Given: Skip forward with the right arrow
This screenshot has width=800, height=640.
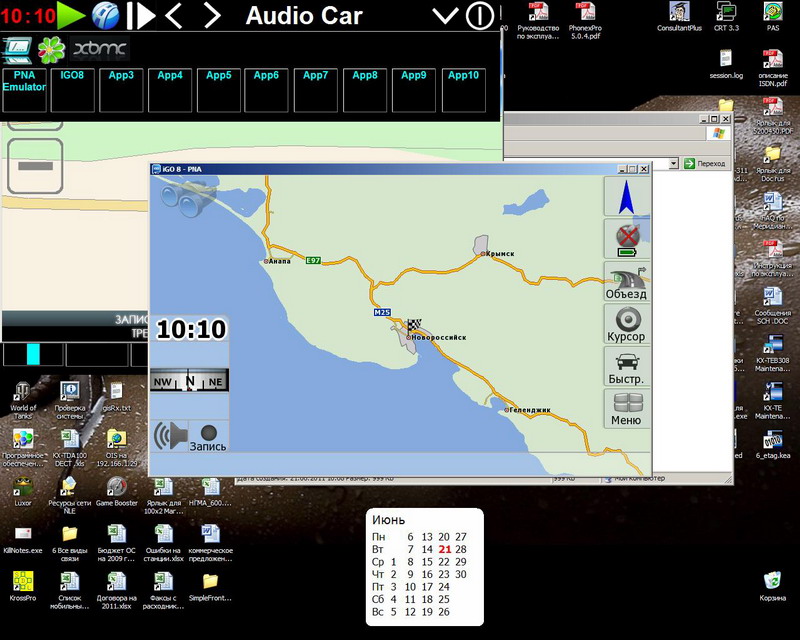Looking at the screenshot, I should coord(211,15).
